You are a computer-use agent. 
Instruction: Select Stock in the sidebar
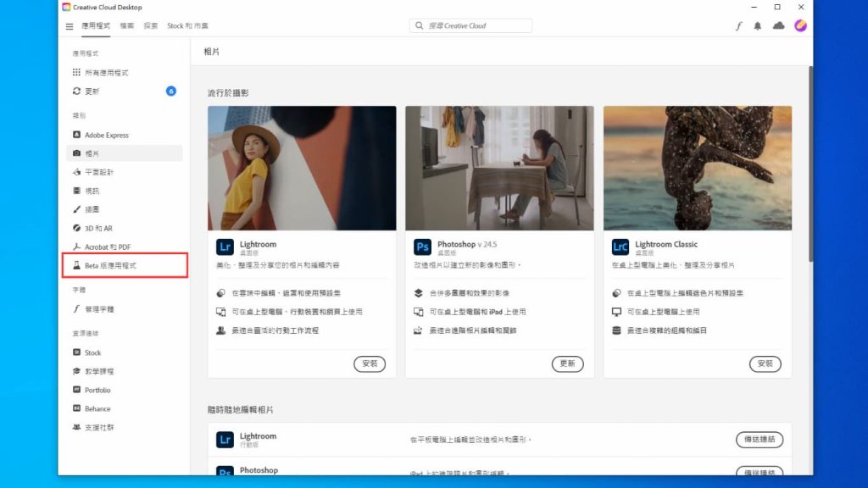click(90, 352)
